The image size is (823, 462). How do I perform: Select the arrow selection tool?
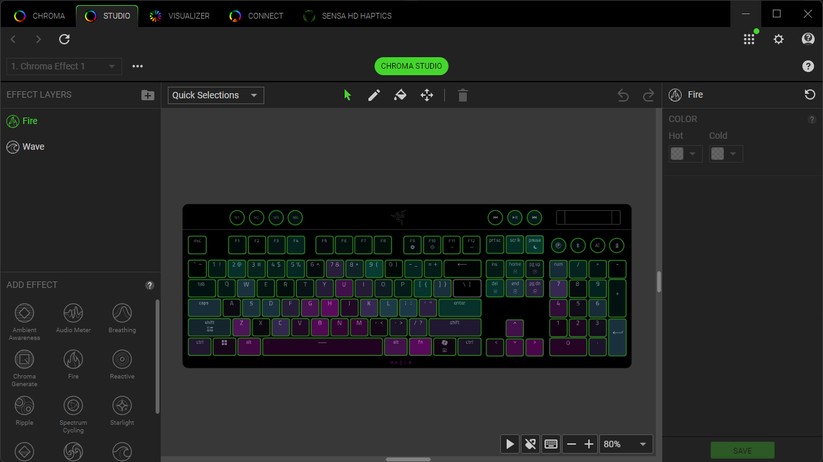347,95
